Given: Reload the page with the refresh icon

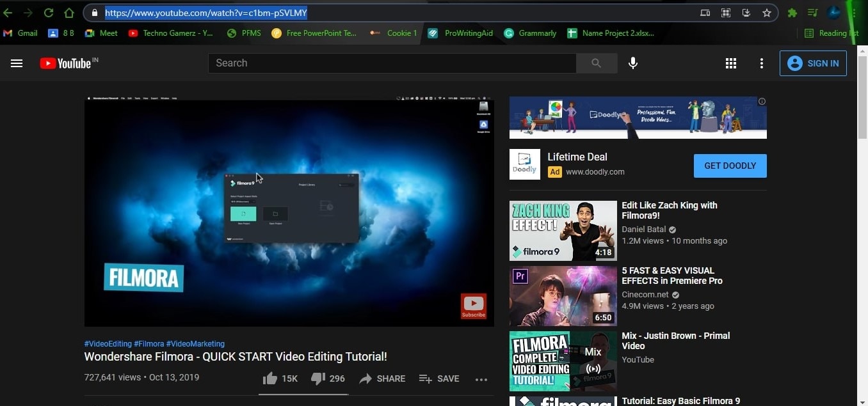Looking at the screenshot, I should 48,13.
